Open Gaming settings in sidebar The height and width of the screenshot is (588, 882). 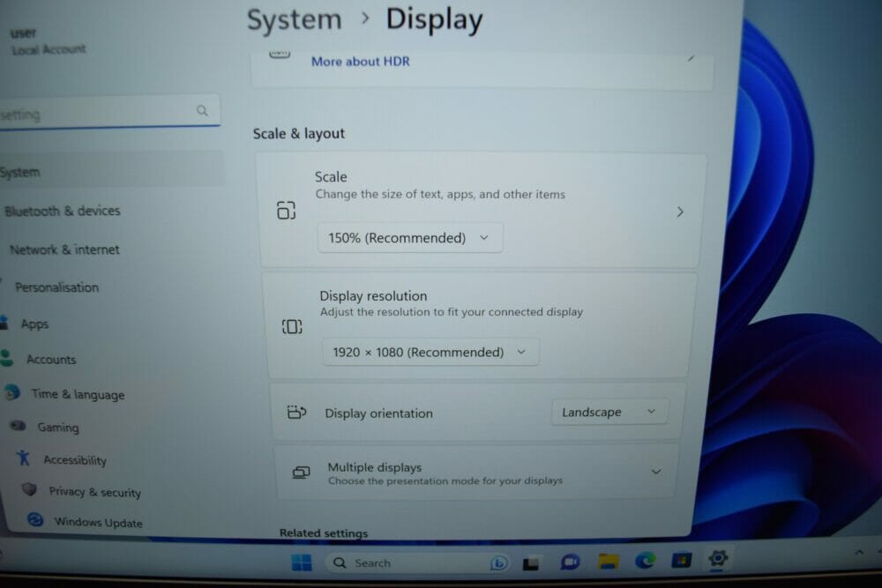tap(58, 428)
